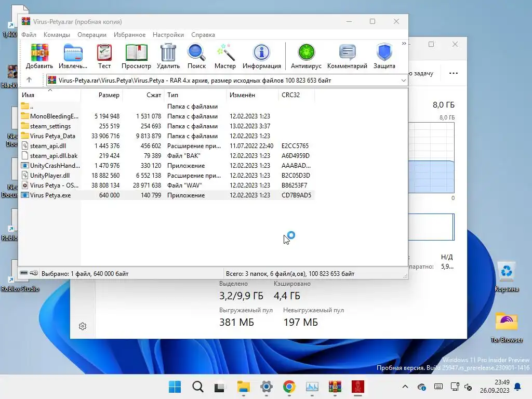Open the Настройки menu
Screen dimensions: 532x399
tap(168, 35)
